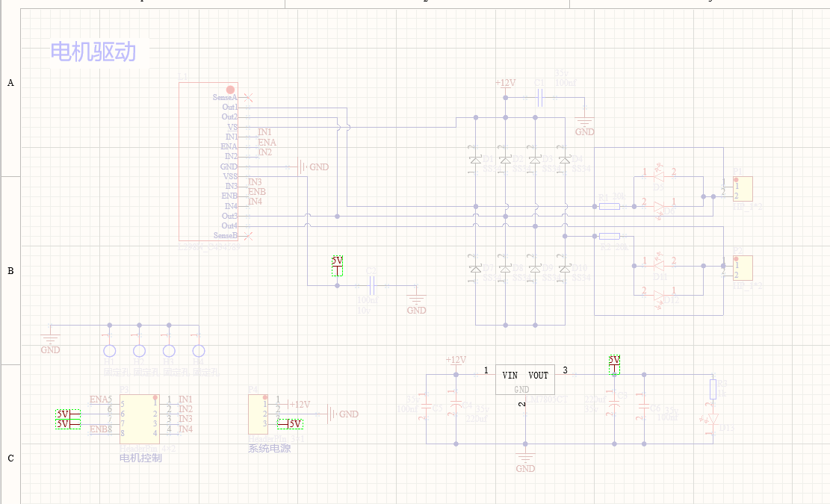This screenshot has height=504, width=830.
Task: Select diode D1 SS34
Action: tap(475, 160)
